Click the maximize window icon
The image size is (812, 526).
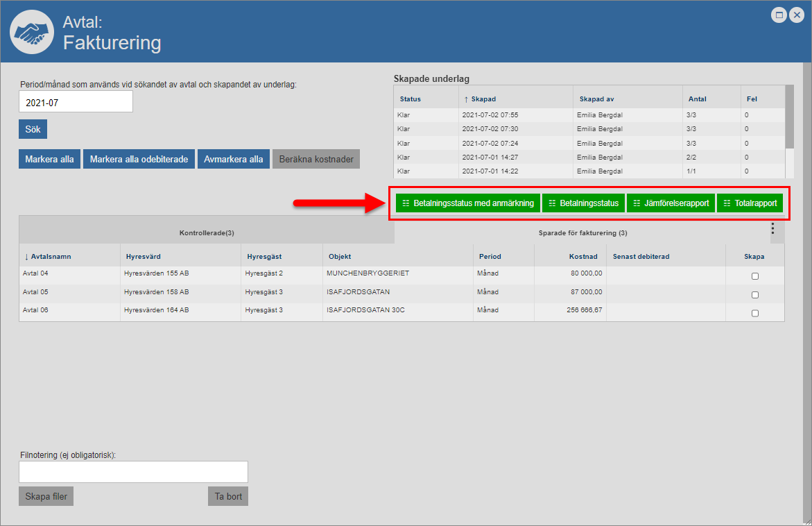coord(779,15)
